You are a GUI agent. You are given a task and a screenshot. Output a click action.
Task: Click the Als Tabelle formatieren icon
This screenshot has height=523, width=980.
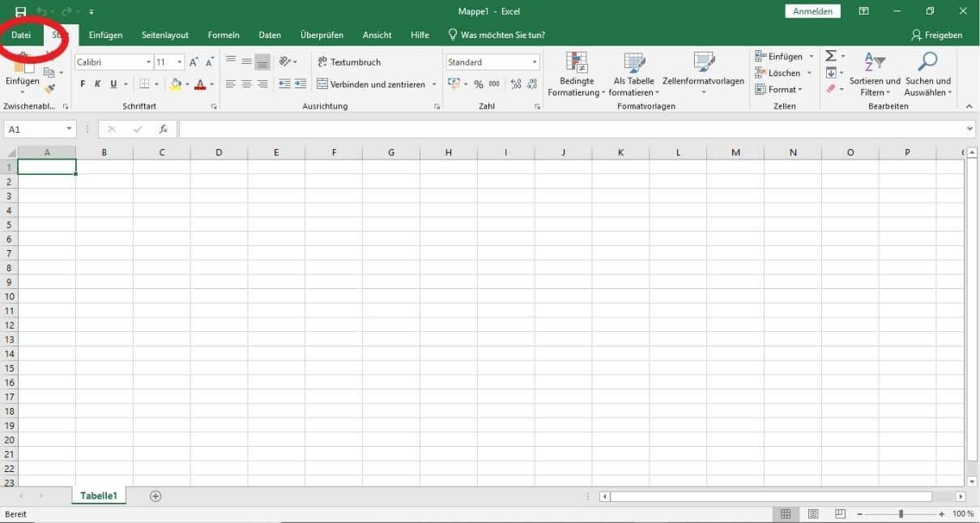click(x=633, y=63)
